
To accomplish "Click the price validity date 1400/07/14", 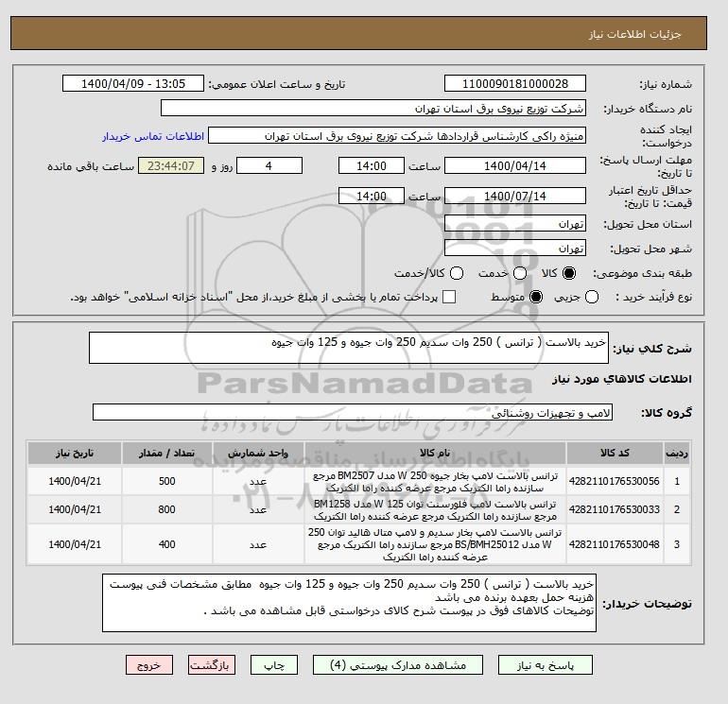I will [515, 196].
